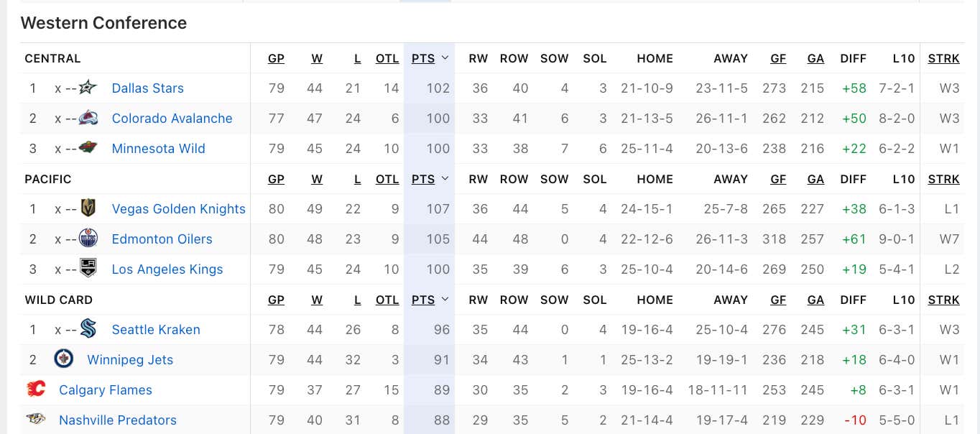Click the Minnesota Wild logo icon
Screen dimensions: 980x434
click(x=88, y=148)
